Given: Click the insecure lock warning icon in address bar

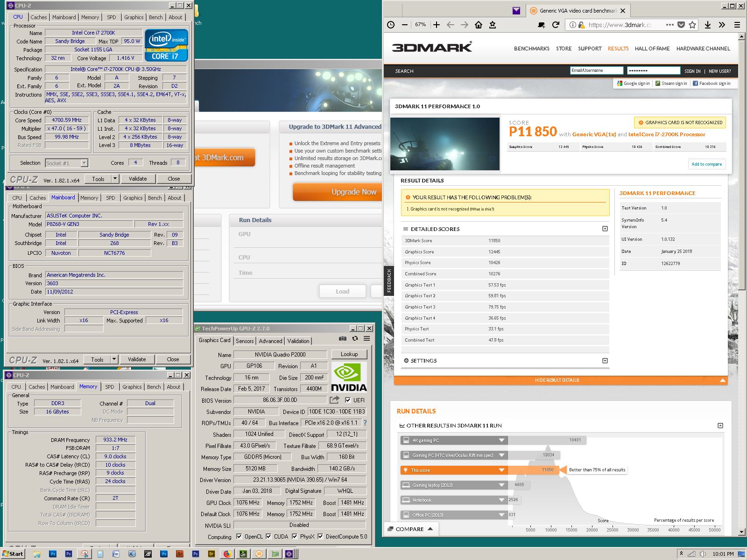Looking at the screenshot, I should click(582, 25).
